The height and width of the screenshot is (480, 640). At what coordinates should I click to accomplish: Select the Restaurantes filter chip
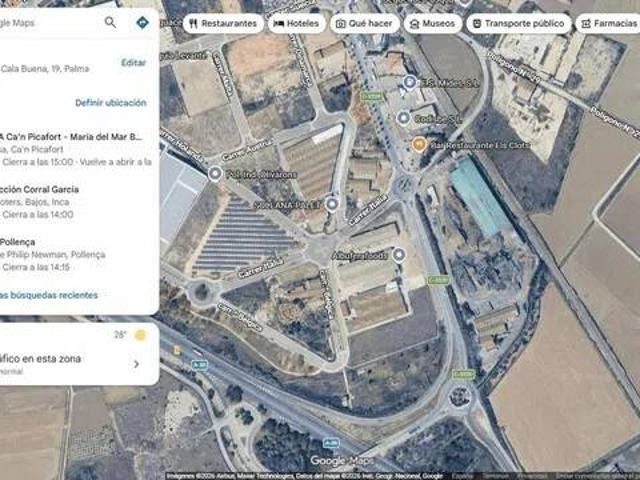pyautogui.click(x=223, y=24)
